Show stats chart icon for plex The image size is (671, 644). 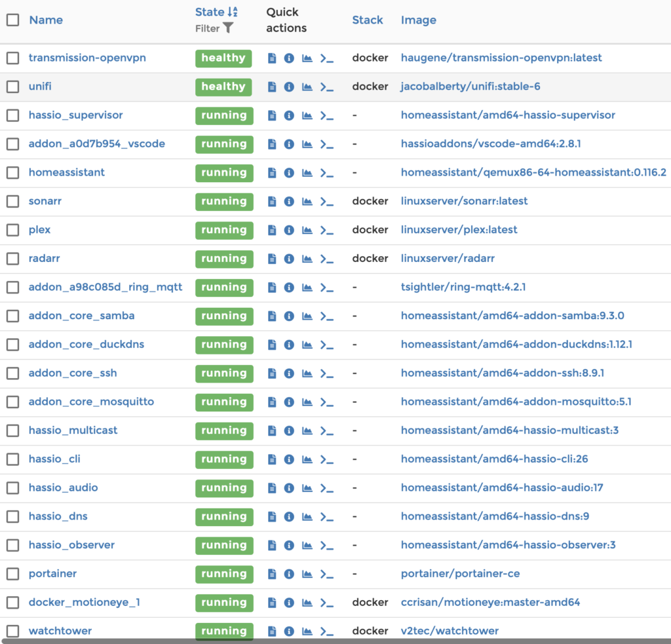pyautogui.click(x=307, y=230)
